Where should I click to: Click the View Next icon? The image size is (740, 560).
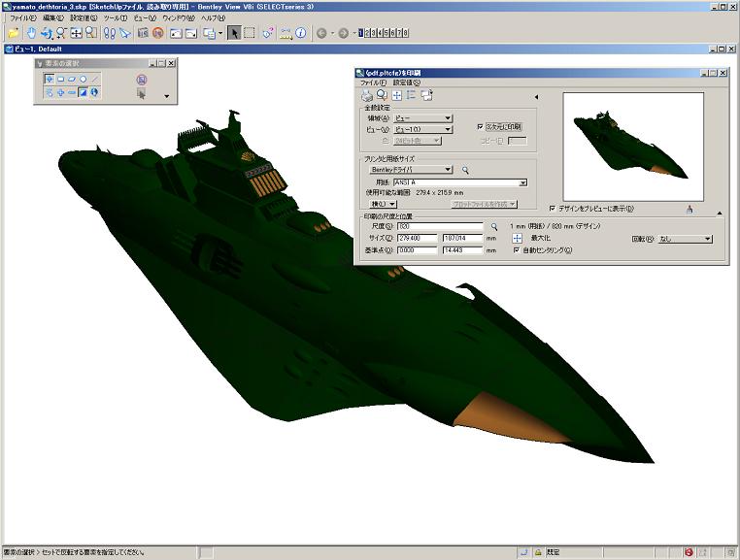[191, 33]
